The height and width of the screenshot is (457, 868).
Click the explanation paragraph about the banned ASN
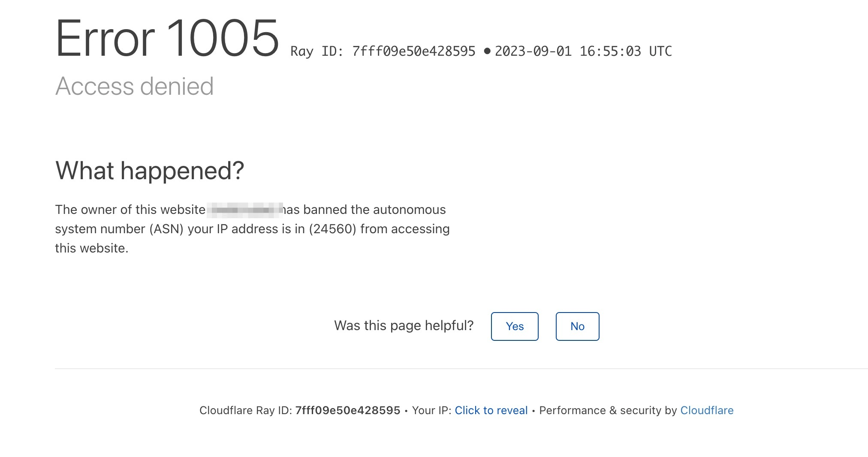coord(252,229)
